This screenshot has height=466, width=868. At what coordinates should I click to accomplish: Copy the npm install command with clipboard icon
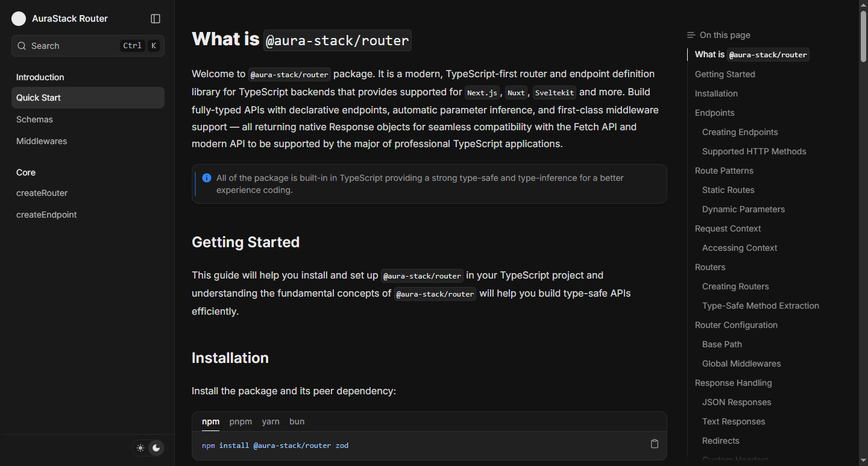tap(655, 444)
